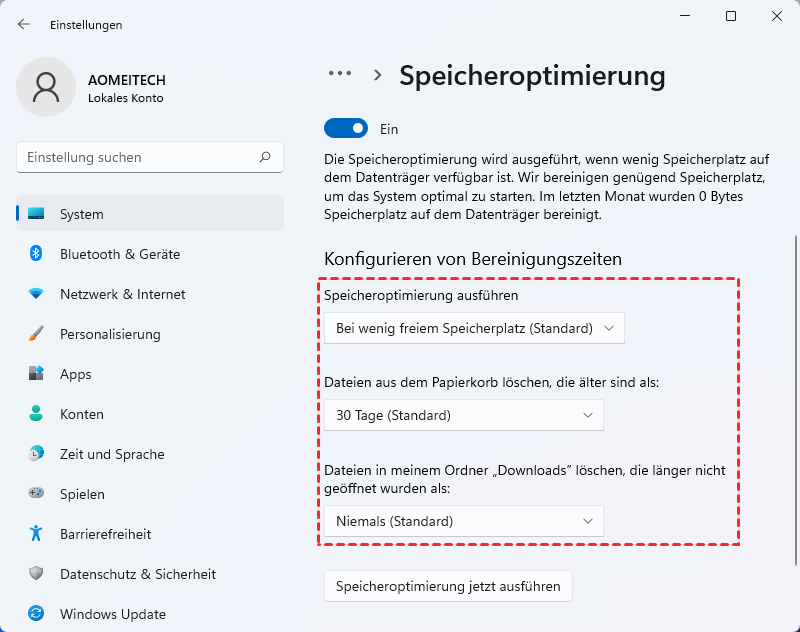Expand the 30 Tage Papierkorb dropdown
800x632 pixels.
click(464, 415)
